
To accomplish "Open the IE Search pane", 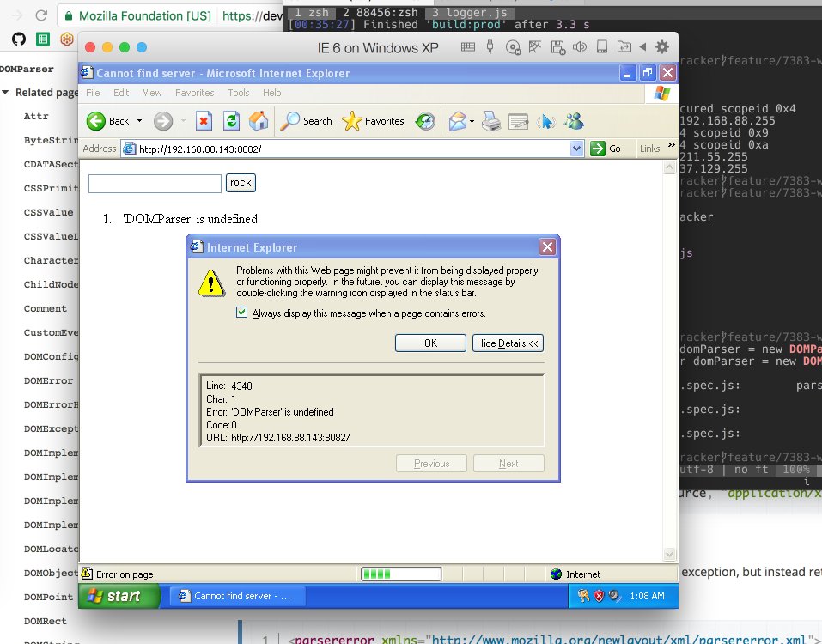I will pos(306,121).
